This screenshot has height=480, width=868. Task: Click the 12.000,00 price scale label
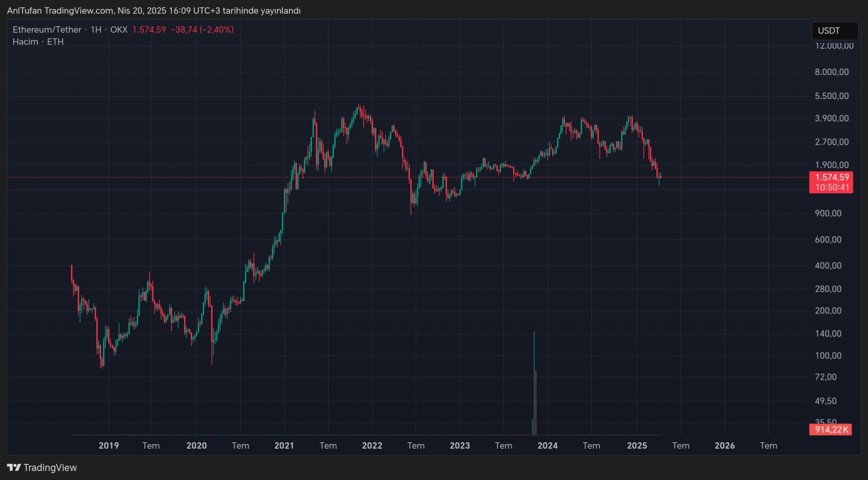(x=834, y=46)
